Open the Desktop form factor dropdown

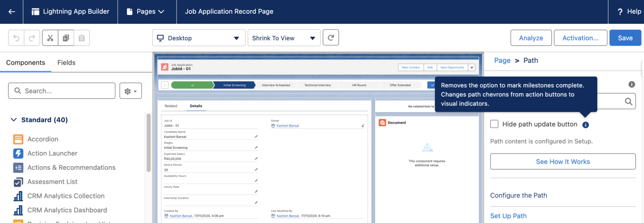tap(198, 38)
